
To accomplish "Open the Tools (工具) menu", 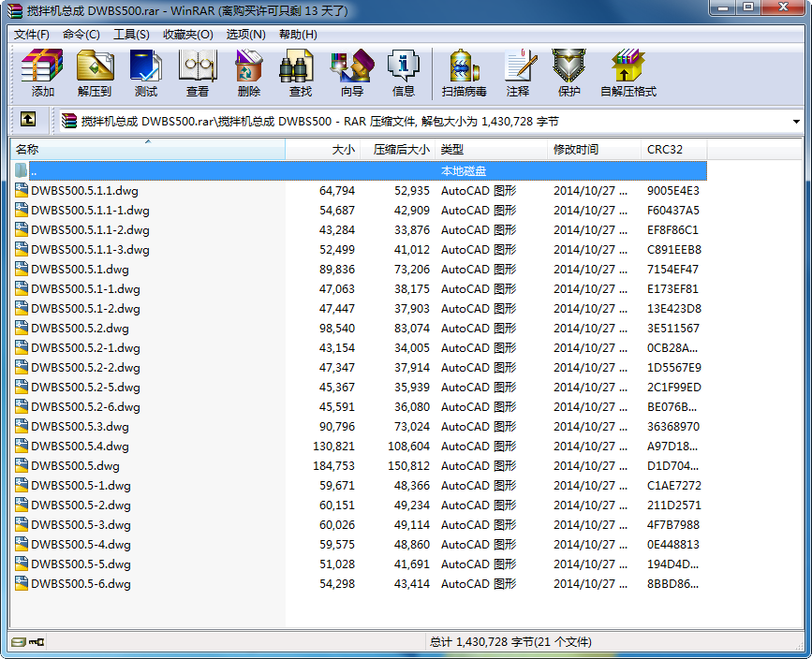I will pos(131,35).
